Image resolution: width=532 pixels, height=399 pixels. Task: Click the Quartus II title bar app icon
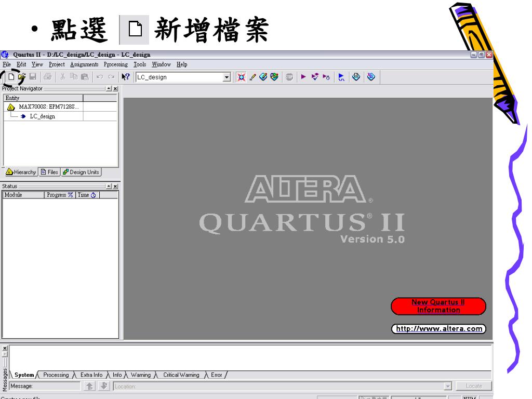(5, 55)
